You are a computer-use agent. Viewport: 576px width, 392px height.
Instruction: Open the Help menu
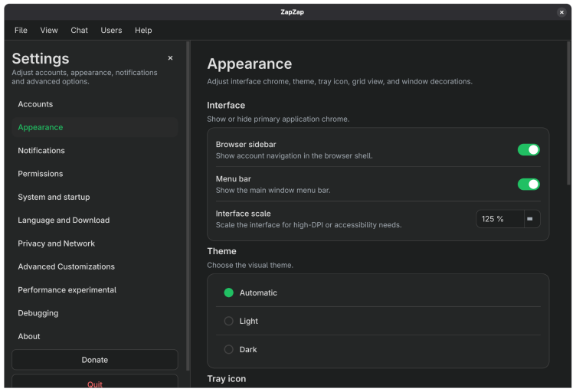[x=143, y=30]
